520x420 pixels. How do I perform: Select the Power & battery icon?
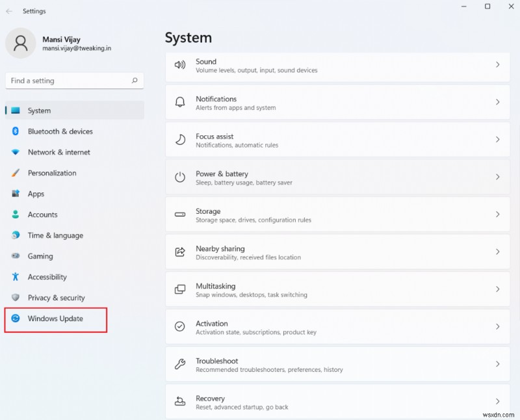tap(180, 177)
